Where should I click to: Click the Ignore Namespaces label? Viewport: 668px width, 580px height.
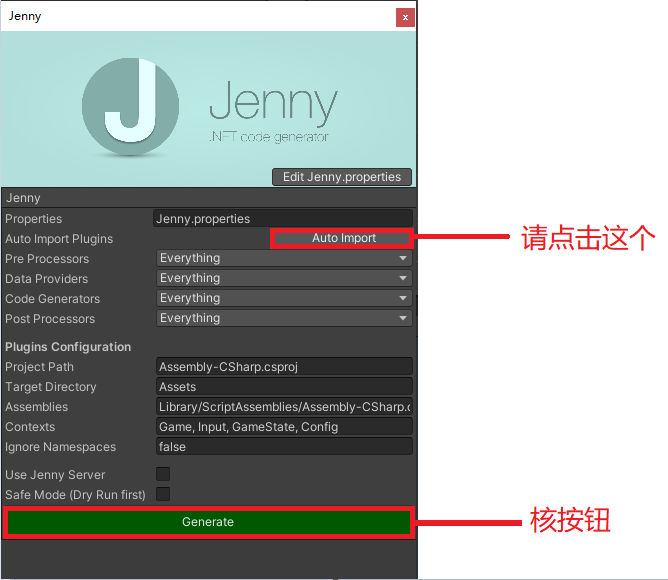[60, 447]
